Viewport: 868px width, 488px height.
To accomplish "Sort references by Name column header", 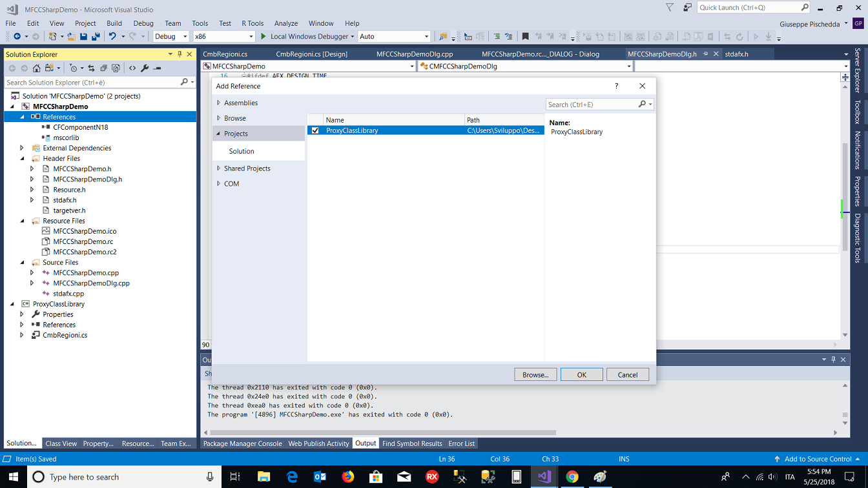I will click(x=386, y=120).
